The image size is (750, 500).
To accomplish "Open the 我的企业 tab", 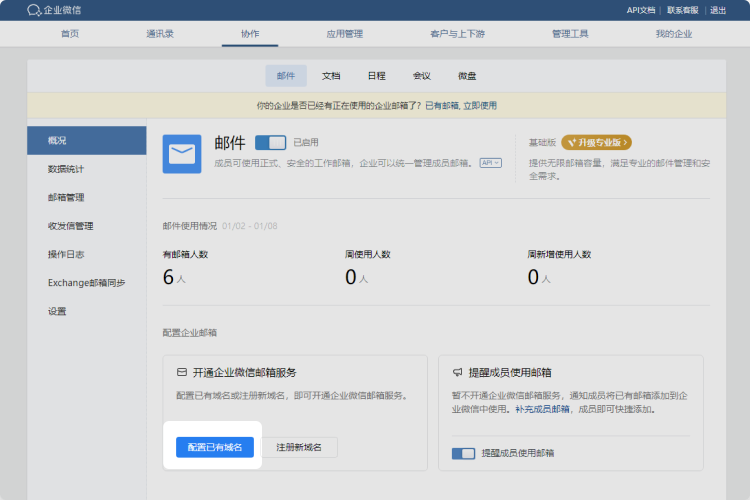I will [673, 33].
